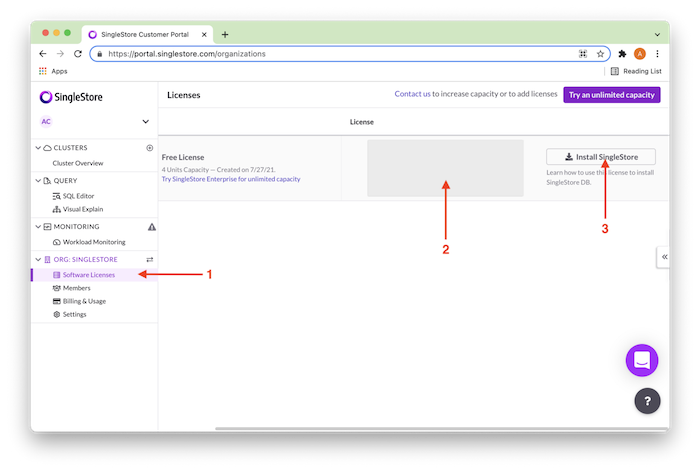Switch organization with swap arrows icon
Screen dimensions: 700x472
pos(150,259)
